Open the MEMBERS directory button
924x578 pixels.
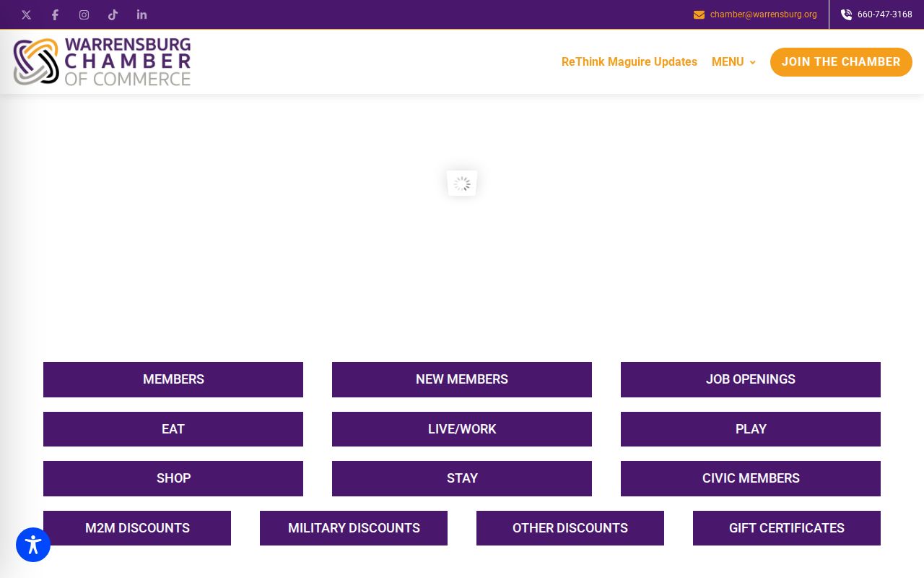pos(173,379)
